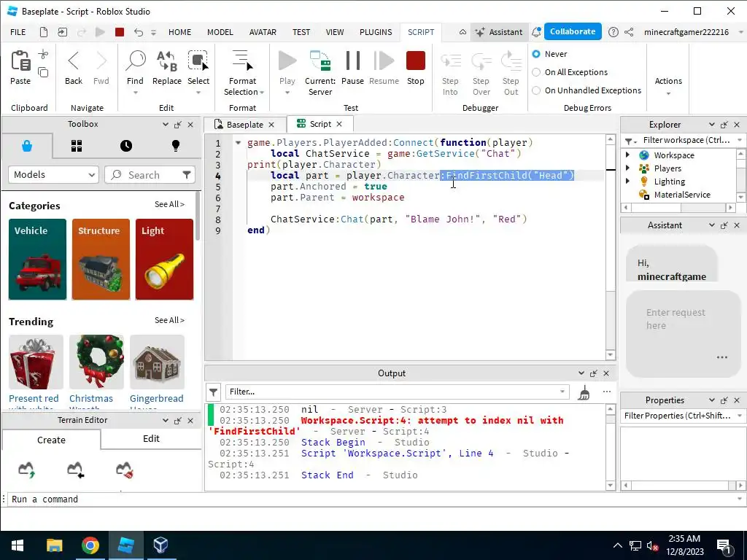Click the Terrain Editor Generate icon

27,470
